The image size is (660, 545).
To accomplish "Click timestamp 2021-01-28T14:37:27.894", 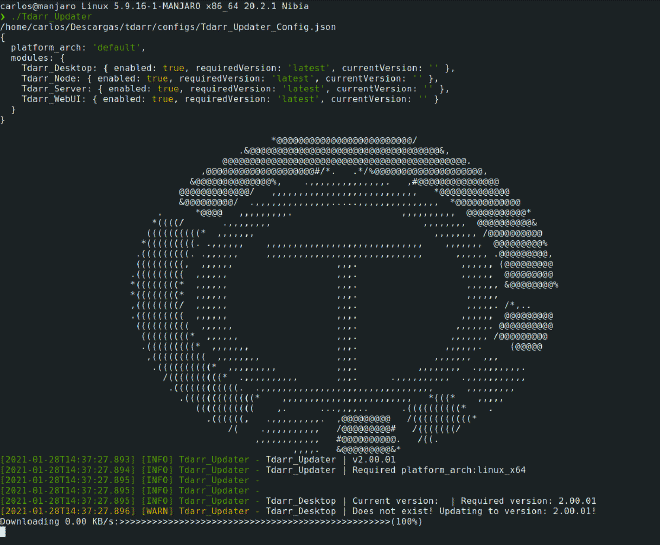I will tap(67, 470).
